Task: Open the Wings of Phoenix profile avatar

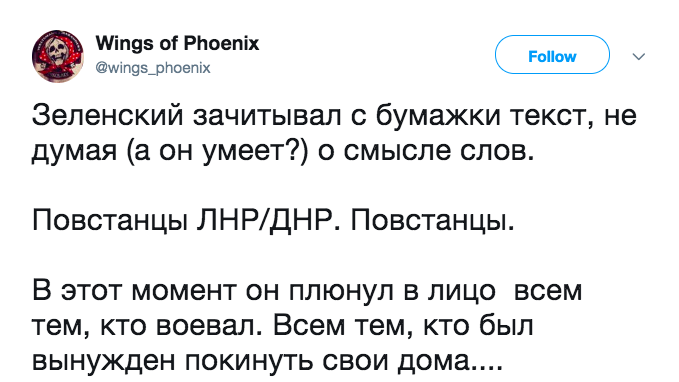Action: click(58, 56)
